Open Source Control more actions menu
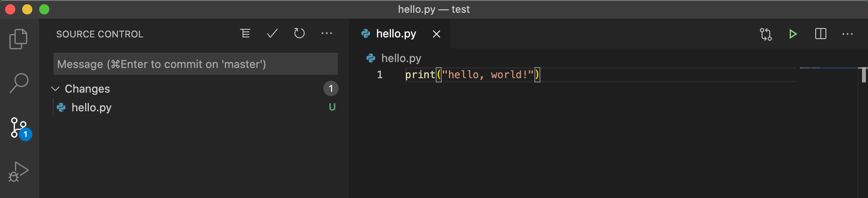868x198 pixels. point(327,34)
